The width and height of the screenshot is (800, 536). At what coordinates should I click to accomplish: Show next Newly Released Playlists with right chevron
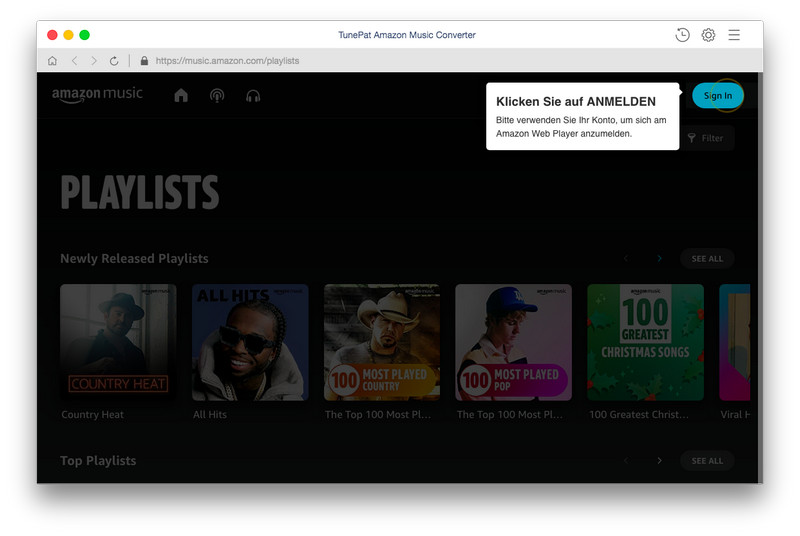659,259
